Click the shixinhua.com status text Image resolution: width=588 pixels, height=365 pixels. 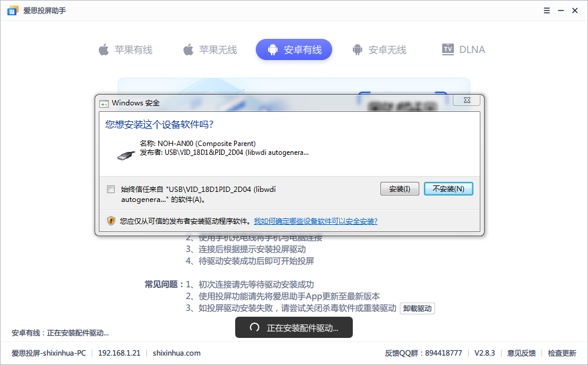point(176,353)
